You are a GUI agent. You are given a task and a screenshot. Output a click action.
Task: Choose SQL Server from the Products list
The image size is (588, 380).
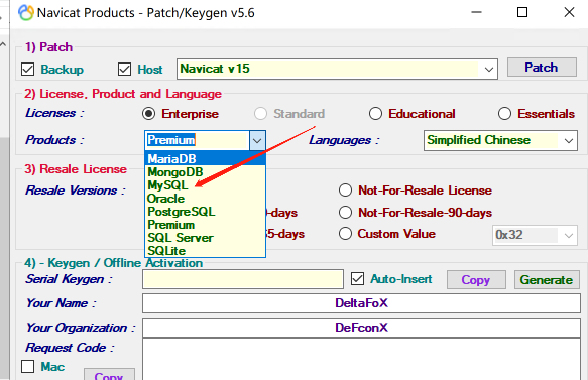[205, 237]
